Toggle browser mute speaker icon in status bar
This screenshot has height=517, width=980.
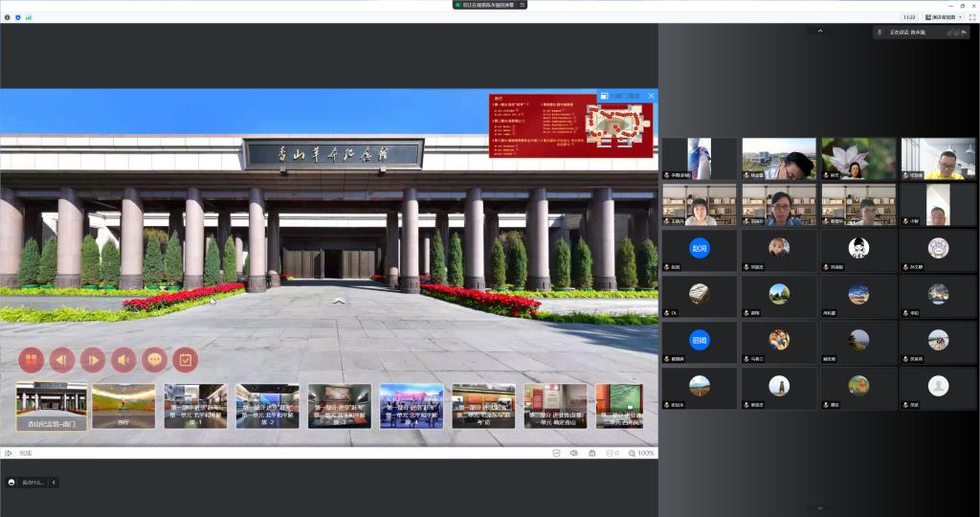coord(574,453)
